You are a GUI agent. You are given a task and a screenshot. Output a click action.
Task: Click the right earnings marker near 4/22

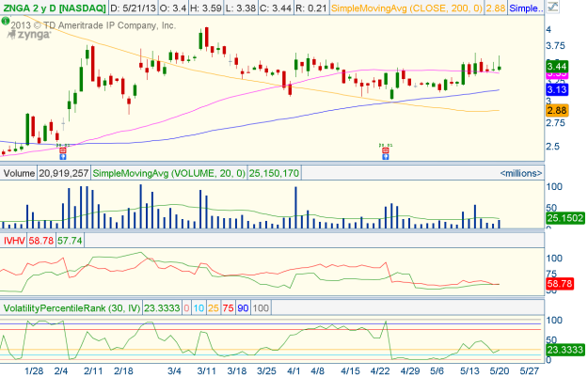point(385,149)
